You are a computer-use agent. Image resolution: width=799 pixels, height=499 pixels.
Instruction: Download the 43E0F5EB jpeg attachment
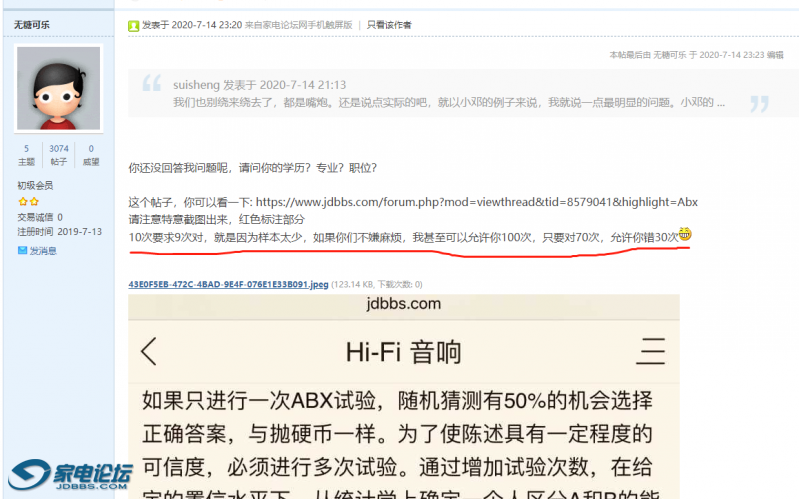228,284
